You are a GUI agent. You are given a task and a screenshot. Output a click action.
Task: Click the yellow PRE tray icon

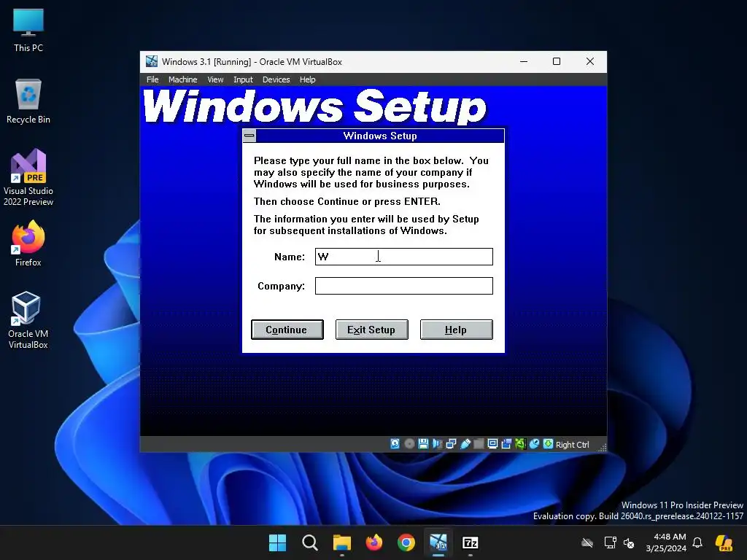(x=724, y=542)
